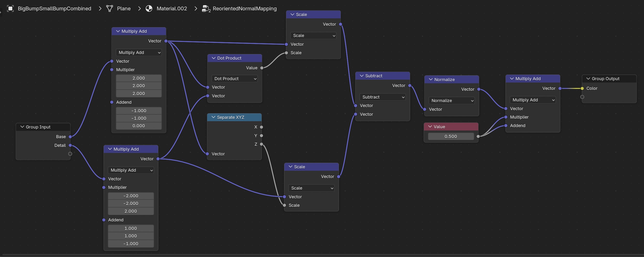Click the 0.000 Addend field in top Multiply Add
This screenshot has width=644, height=257.
(x=139, y=126)
